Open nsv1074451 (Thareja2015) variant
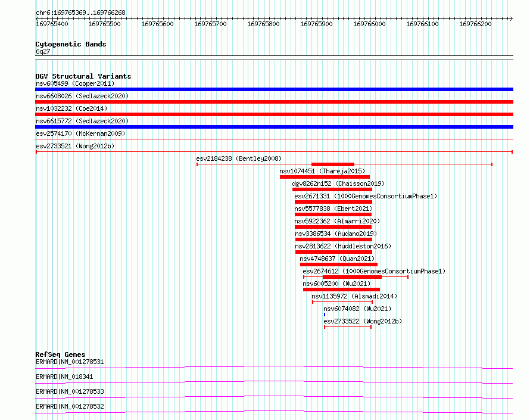530x420 pixels. pos(322,171)
